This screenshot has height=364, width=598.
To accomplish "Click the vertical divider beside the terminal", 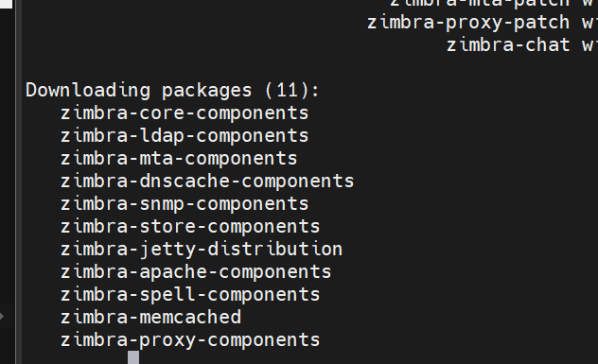I will coord(18,182).
